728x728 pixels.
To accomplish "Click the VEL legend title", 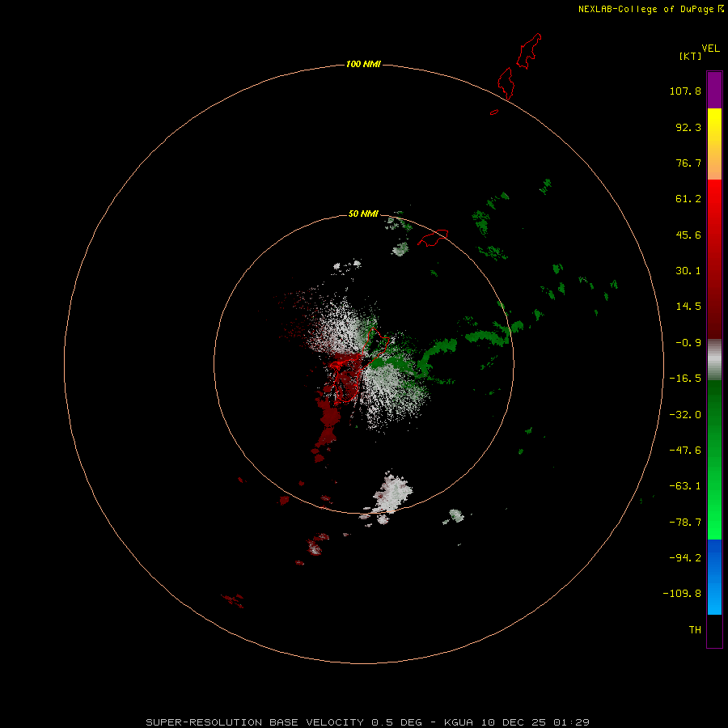I will click(710, 49).
